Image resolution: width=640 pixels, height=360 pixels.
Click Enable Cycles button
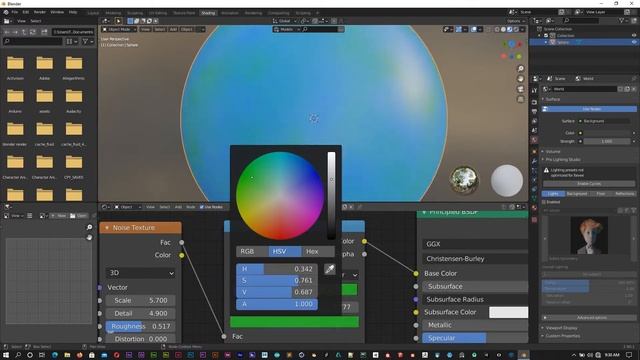(x=589, y=184)
